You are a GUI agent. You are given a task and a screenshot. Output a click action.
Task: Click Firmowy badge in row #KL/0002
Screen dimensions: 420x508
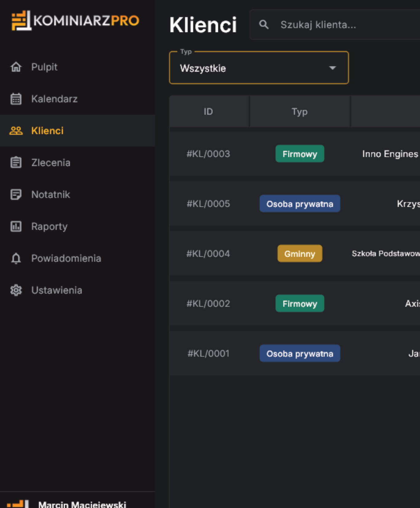[x=300, y=304]
